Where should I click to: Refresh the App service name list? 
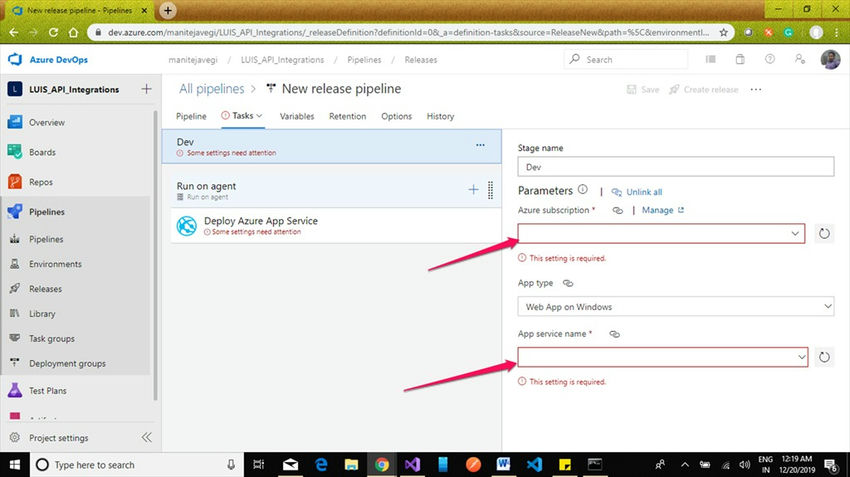[x=824, y=357]
